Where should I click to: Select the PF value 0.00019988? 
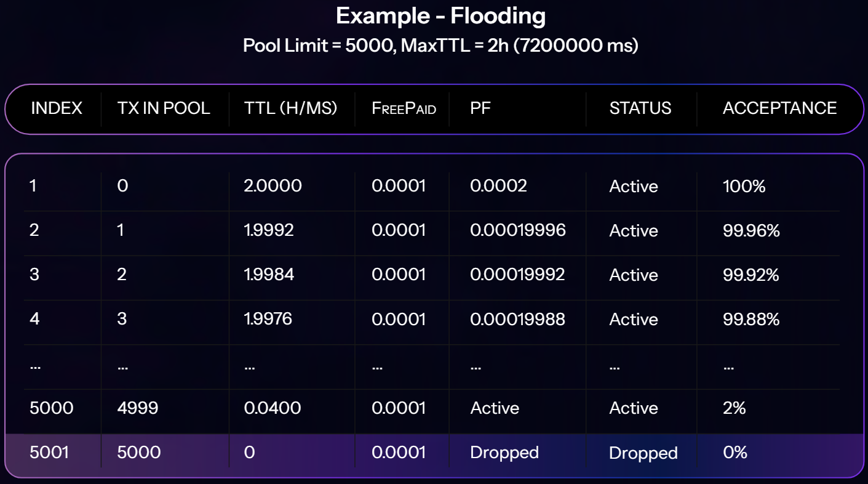(x=517, y=319)
